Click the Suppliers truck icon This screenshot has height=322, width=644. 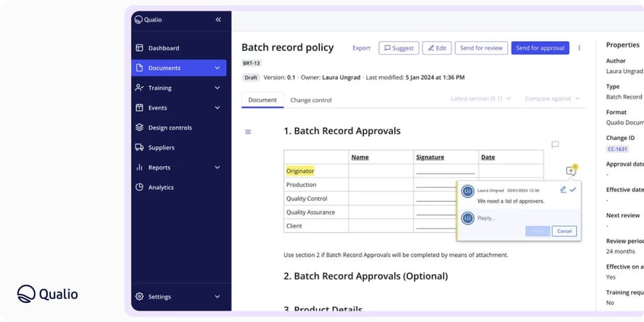click(139, 148)
